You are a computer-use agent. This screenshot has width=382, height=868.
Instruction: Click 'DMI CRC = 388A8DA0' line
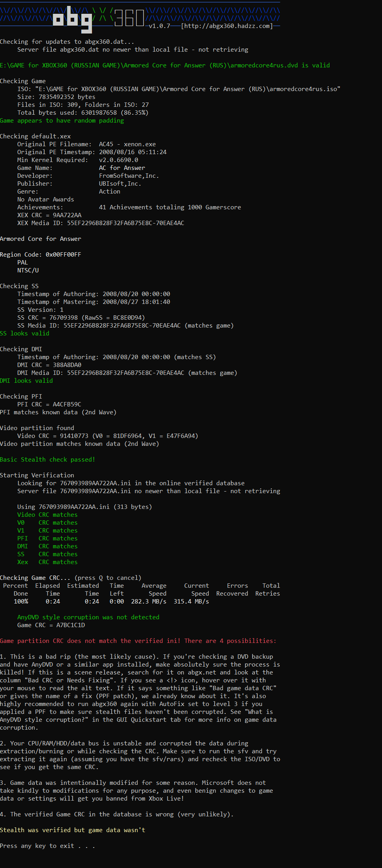tap(49, 365)
